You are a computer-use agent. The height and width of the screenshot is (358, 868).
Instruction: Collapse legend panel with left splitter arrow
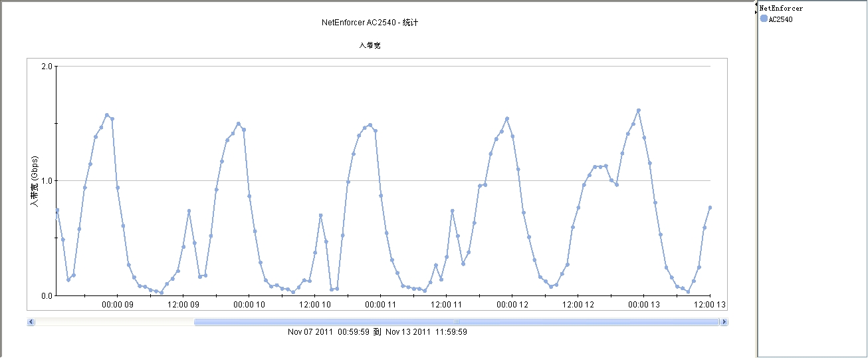point(756,5)
